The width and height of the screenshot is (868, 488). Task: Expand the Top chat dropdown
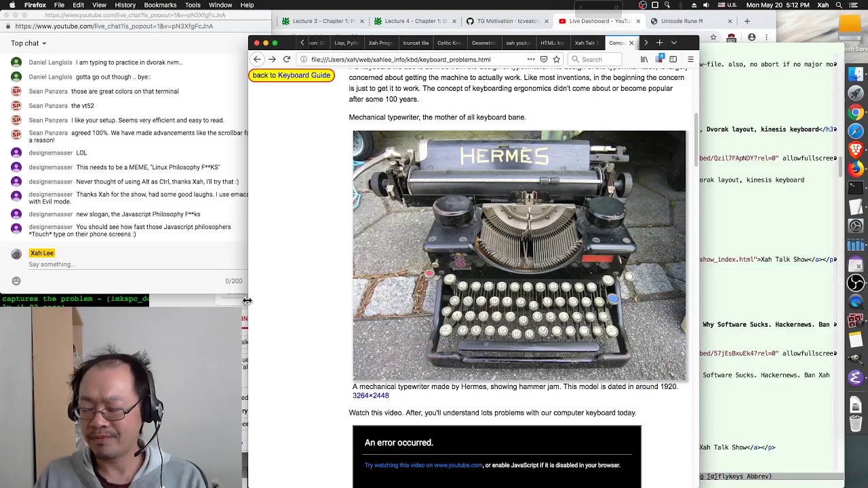tap(28, 43)
